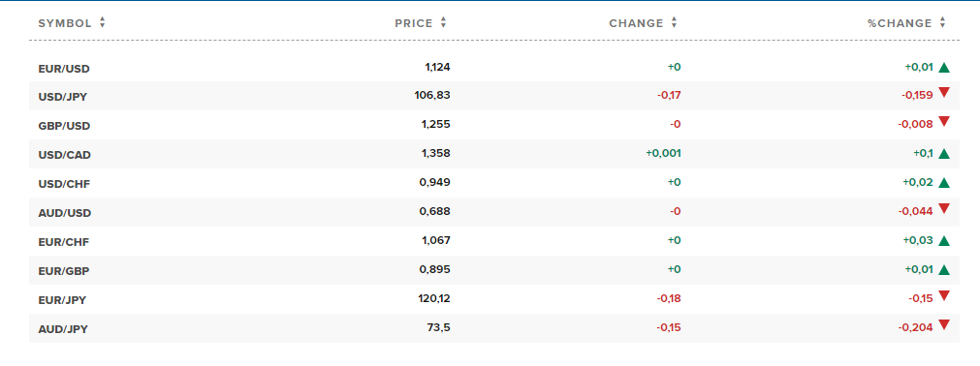
Task: Select the AUD/USD symbol
Action: 64,213
